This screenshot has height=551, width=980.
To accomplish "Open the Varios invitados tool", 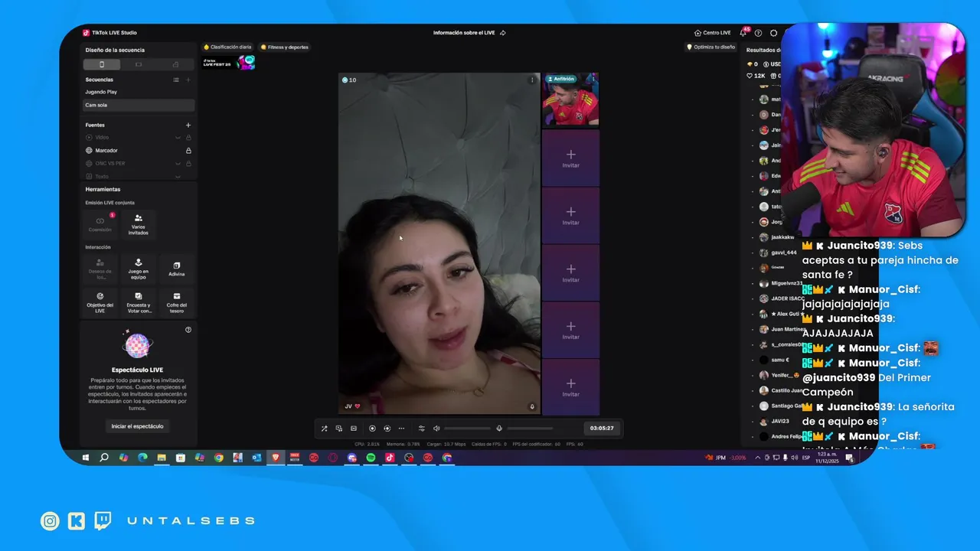I will point(139,224).
